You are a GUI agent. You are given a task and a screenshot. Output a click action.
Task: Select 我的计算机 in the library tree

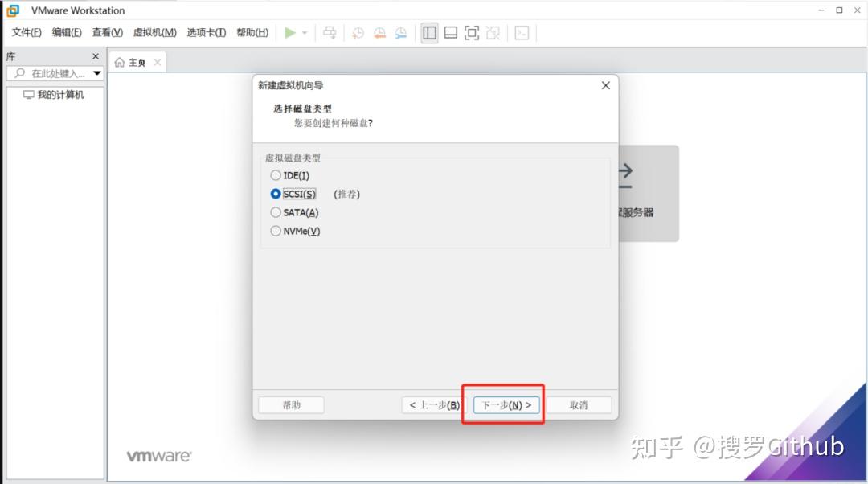[60, 95]
